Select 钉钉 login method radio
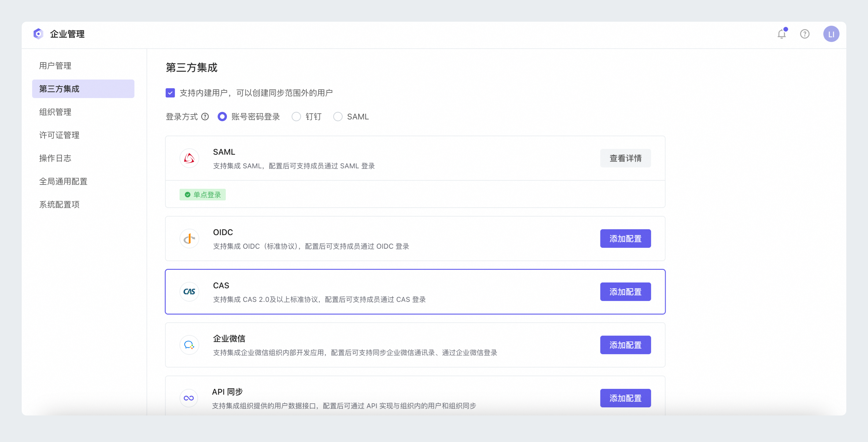Screen dimensions: 868x442 pos(296,117)
